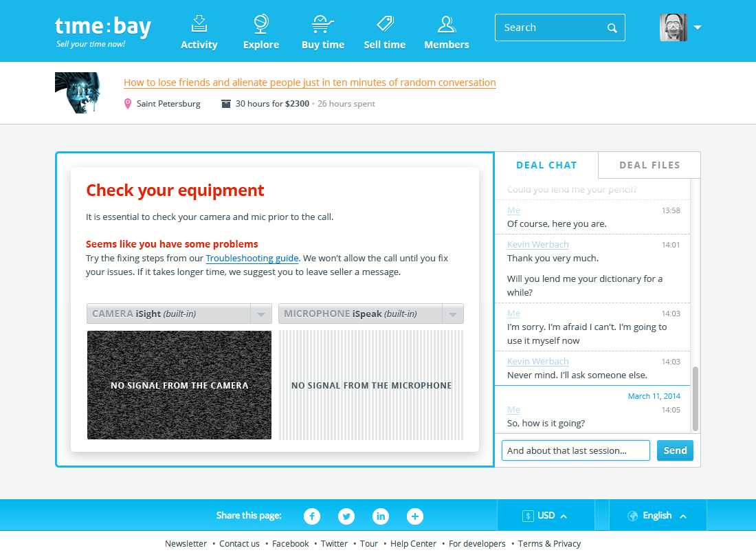Click the 'Check your equipment' heading
The height and width of the screenshot is (557, 756).
click(175, 190)
